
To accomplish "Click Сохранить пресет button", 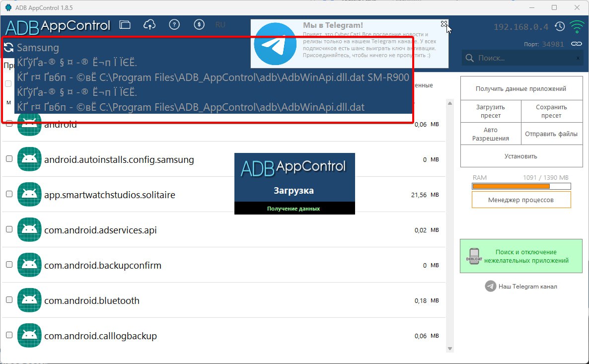I will coord(551,111).
